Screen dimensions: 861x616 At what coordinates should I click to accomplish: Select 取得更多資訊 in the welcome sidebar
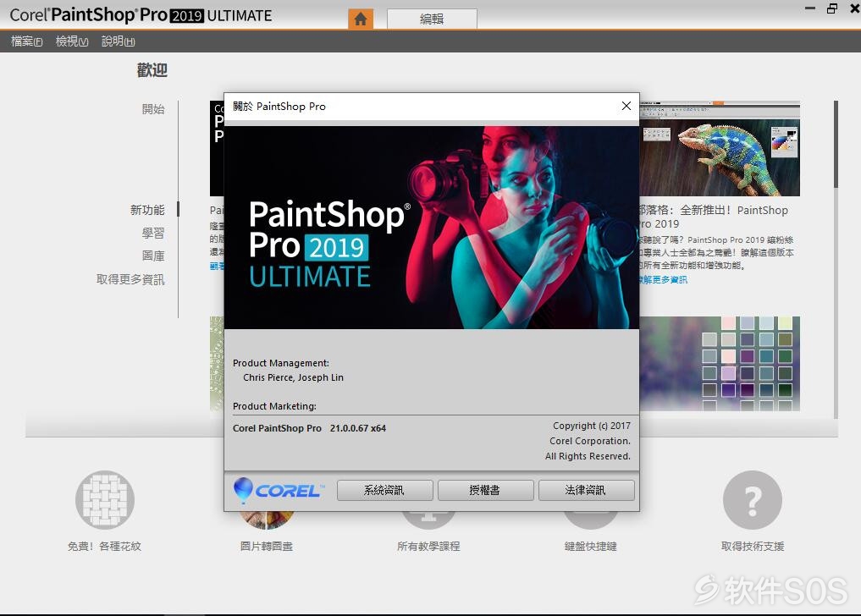tap(130, 279)
